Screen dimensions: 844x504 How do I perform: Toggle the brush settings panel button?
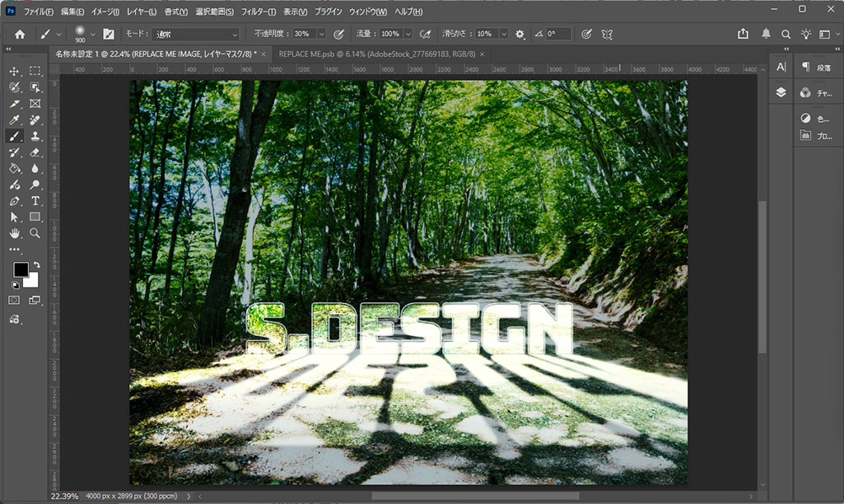[x=108, y=34]
